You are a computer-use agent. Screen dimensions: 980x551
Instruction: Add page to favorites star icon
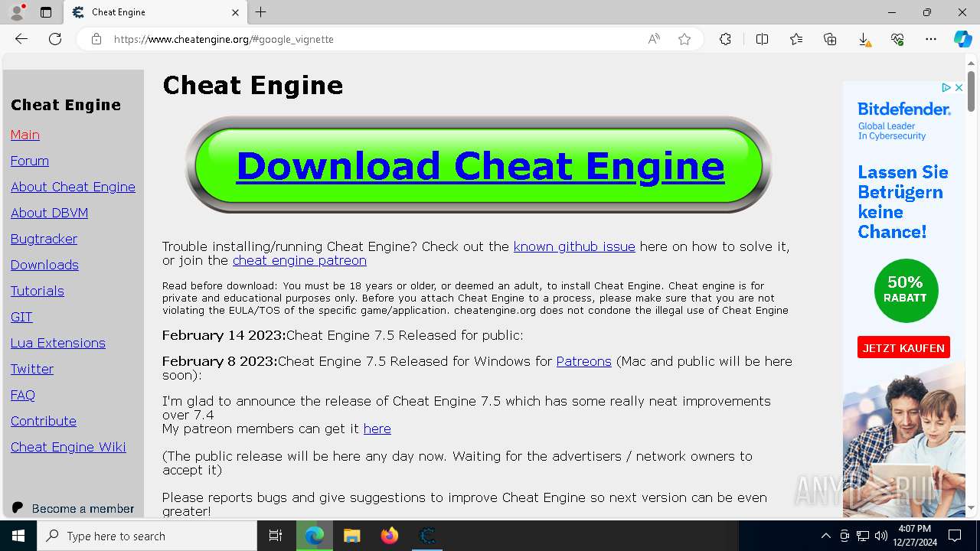[x=684, y=39]
